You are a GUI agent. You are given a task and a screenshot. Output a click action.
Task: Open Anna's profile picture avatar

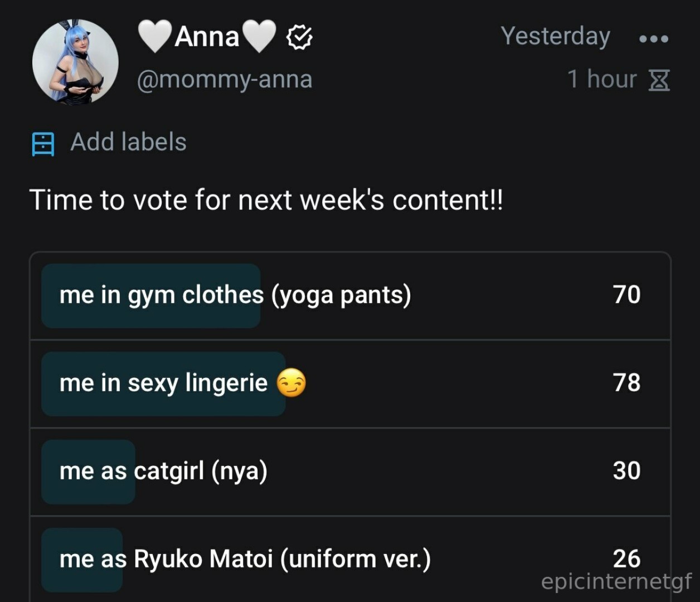[75, 62]
